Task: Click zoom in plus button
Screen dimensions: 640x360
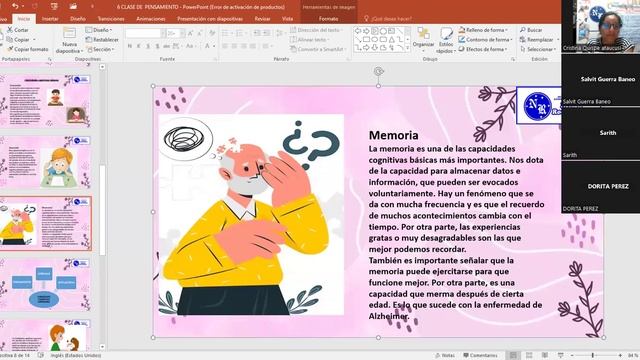Action: [x=620, y=356]
